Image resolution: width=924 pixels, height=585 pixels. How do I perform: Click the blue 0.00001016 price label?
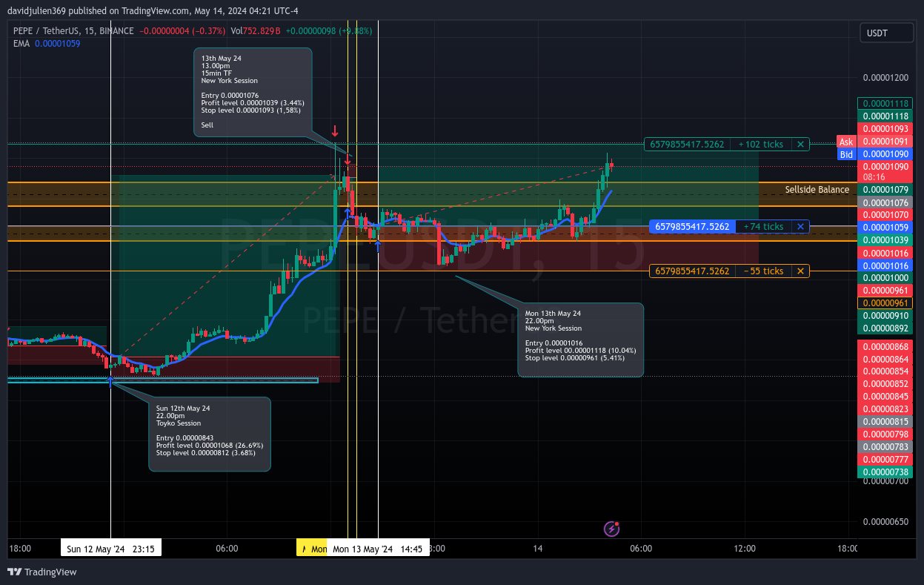tap(885, 265)
